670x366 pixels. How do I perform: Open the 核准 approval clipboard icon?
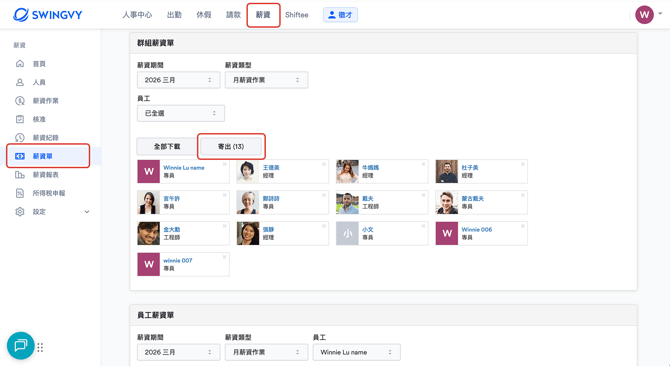pyautogui.click(x=20, y=119)
